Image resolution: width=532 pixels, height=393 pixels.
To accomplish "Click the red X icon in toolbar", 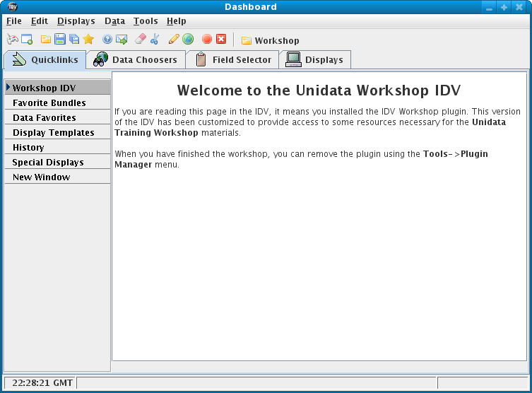I will pyautogui.click(x=221, y=40).
